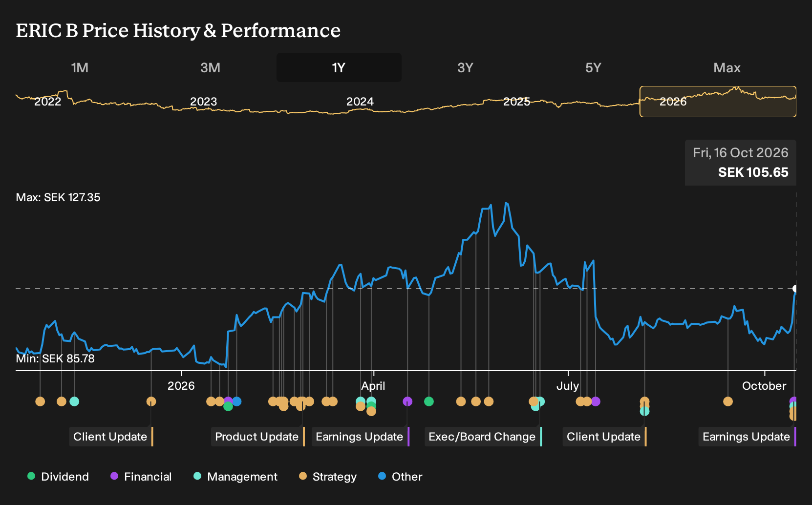
Task: Select the purple Financial marker just after July
Action: pos(596,401)
